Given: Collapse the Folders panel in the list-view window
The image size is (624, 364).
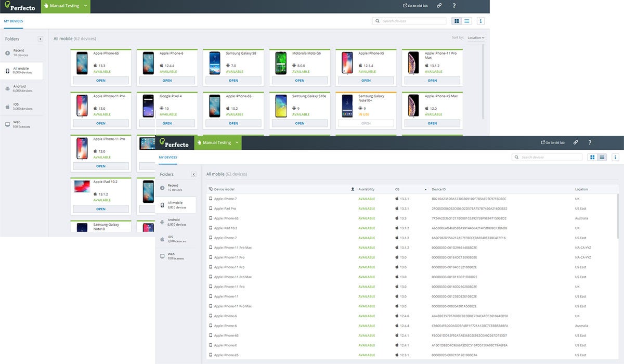Looking at the screenshot, I should (193, 174).
